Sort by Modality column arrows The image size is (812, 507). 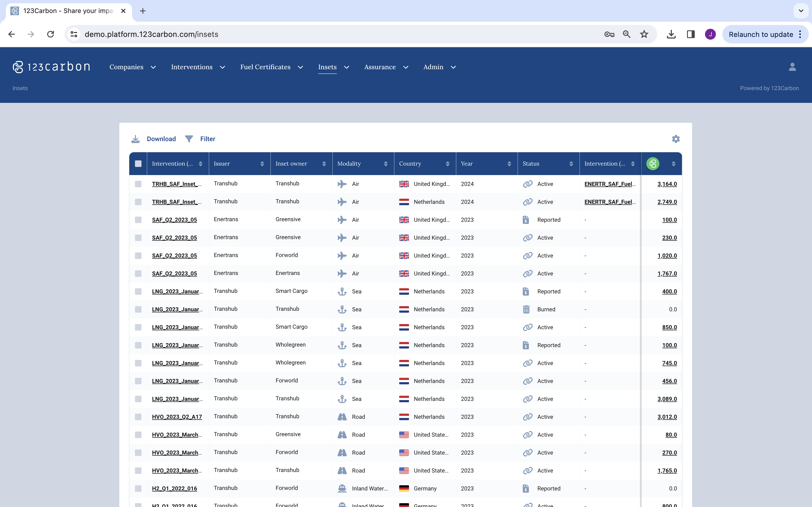pos(386,164)
